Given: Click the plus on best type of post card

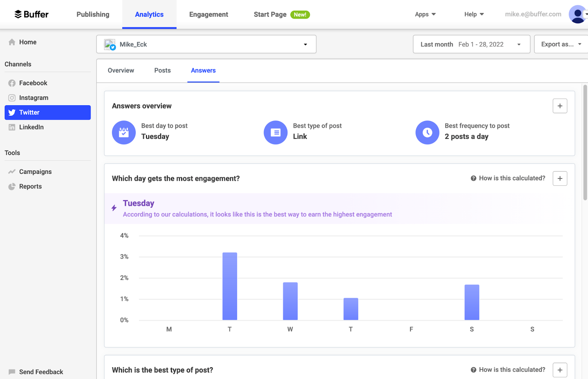Looking at the screenshot, I should [560, 370].
